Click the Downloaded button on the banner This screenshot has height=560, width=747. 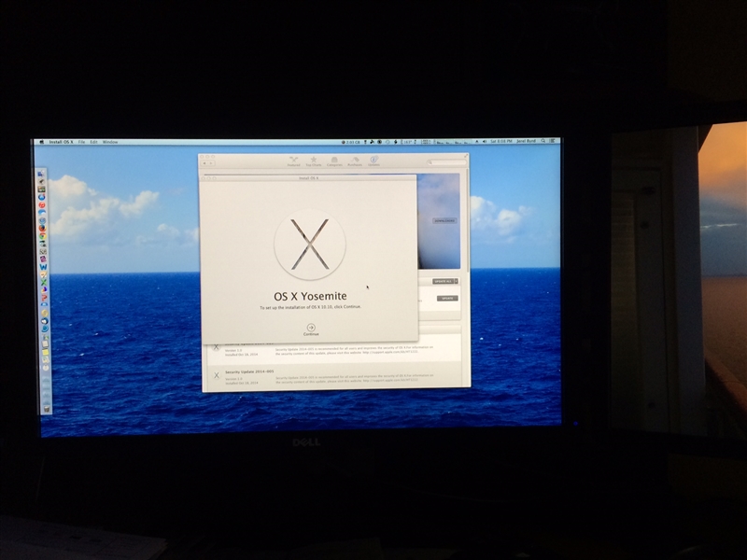click(x=445, y=220)
